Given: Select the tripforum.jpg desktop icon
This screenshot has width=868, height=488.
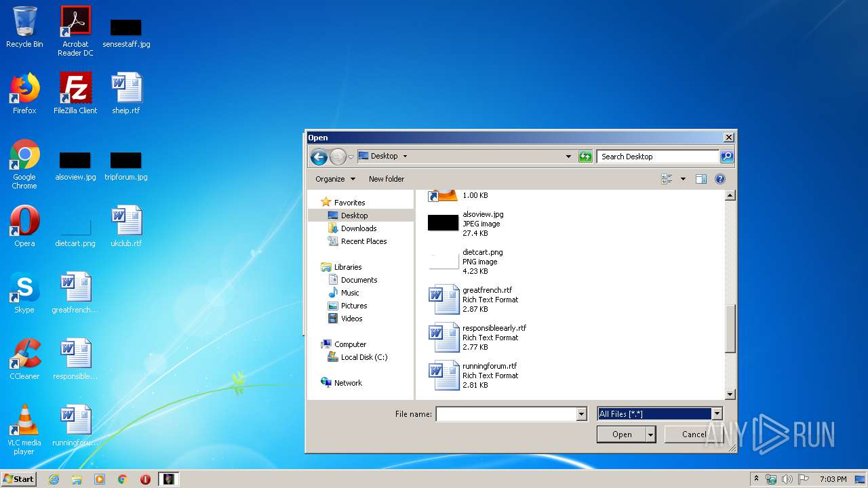Looking at the screenshot, I should [x=126, y=167].
